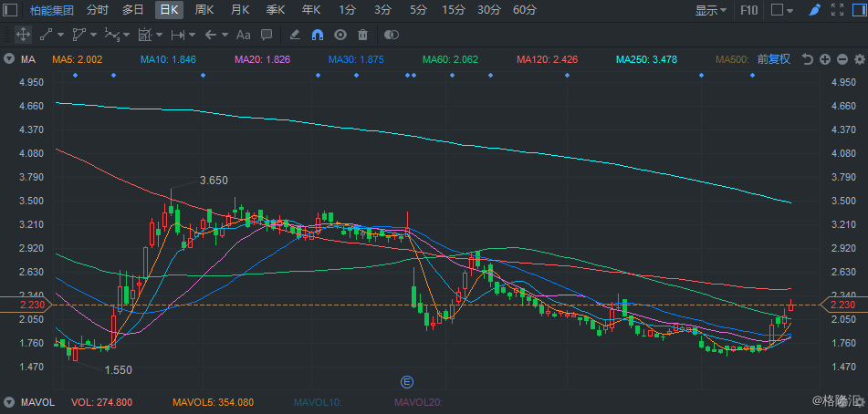
Task: Click the 前复权 adjustment link
Action: pyautogui.click(x=773, y=59)
